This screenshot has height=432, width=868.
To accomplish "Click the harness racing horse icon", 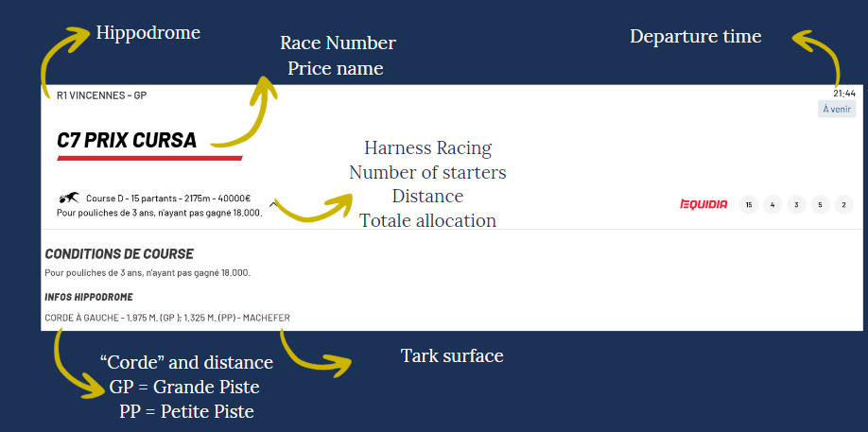I will pyautogui.click(x=69, y=198).
